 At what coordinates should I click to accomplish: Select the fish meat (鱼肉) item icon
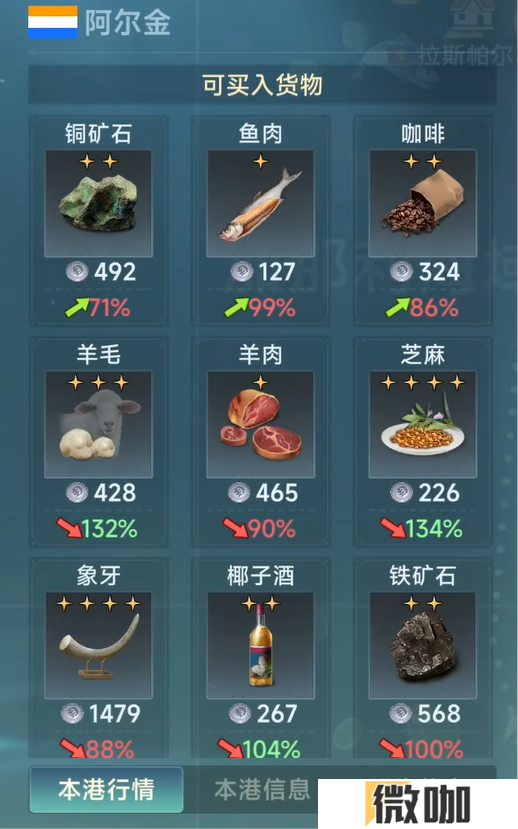(260, 204)
